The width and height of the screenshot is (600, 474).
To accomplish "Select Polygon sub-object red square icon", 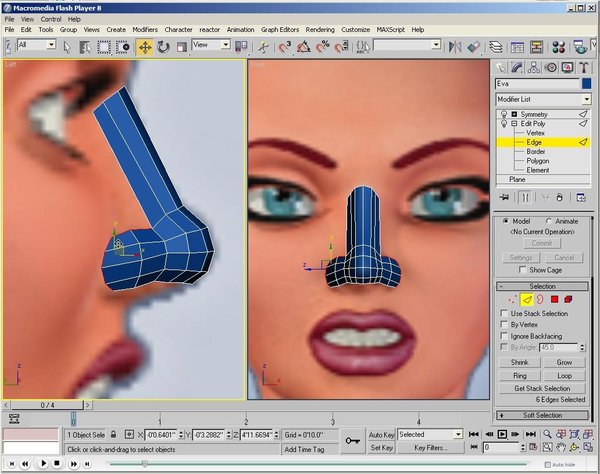I will tap(552, 299).
